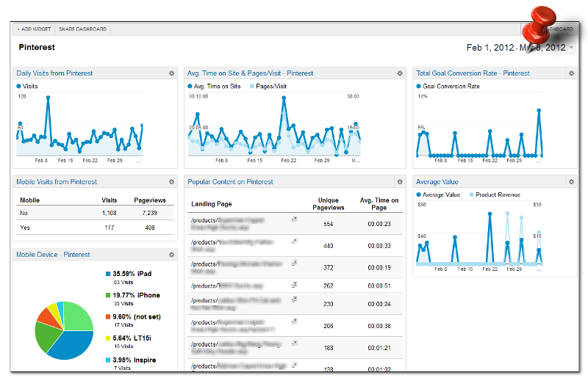
Task: Open settings gear for Total Goal Conversion Rate widget
Action: tap(571, 73)
